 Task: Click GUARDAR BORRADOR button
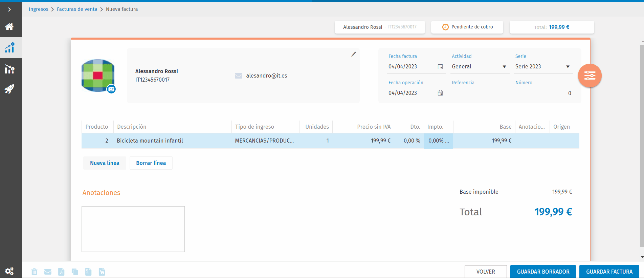pos(543,272)
